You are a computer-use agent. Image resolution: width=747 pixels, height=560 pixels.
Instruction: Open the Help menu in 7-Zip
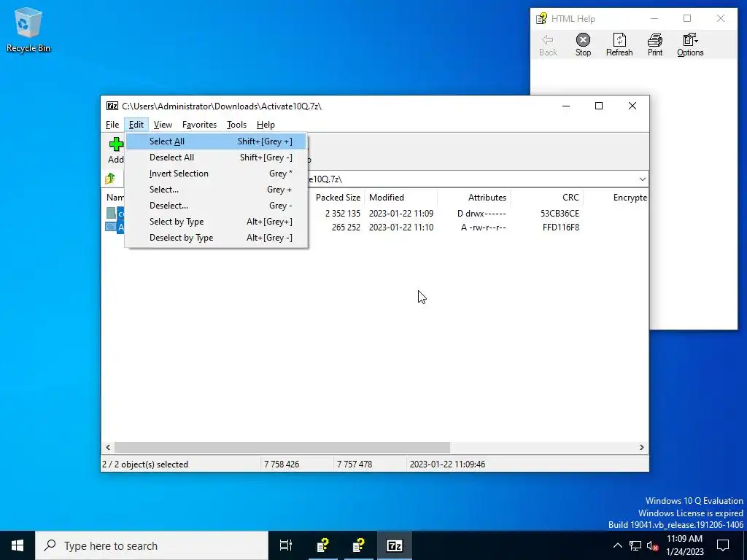(x=266, y=125)
